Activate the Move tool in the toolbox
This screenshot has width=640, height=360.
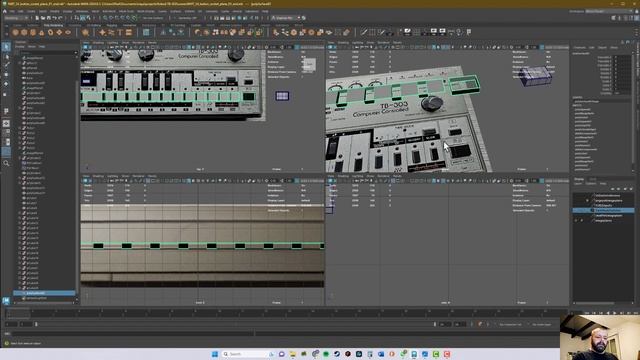click(x=6, y=75)
